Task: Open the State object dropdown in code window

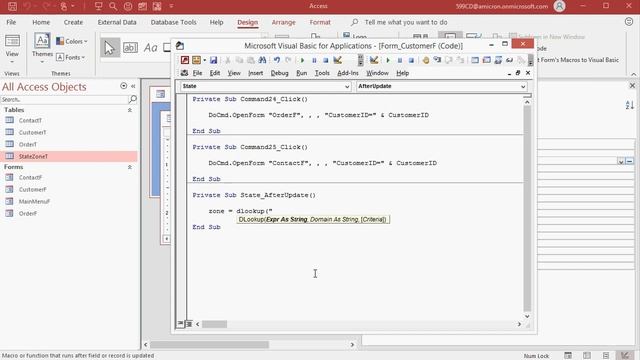Action: pos(347,87)
